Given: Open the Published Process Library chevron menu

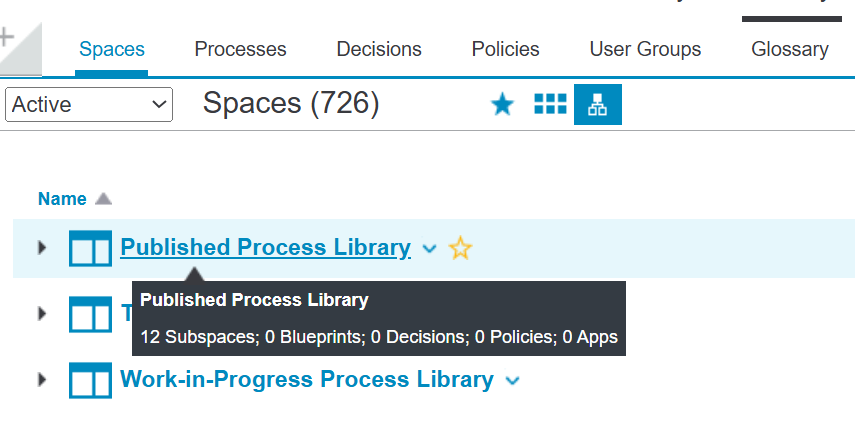Looking at the screenshot, I should (430, 249).
